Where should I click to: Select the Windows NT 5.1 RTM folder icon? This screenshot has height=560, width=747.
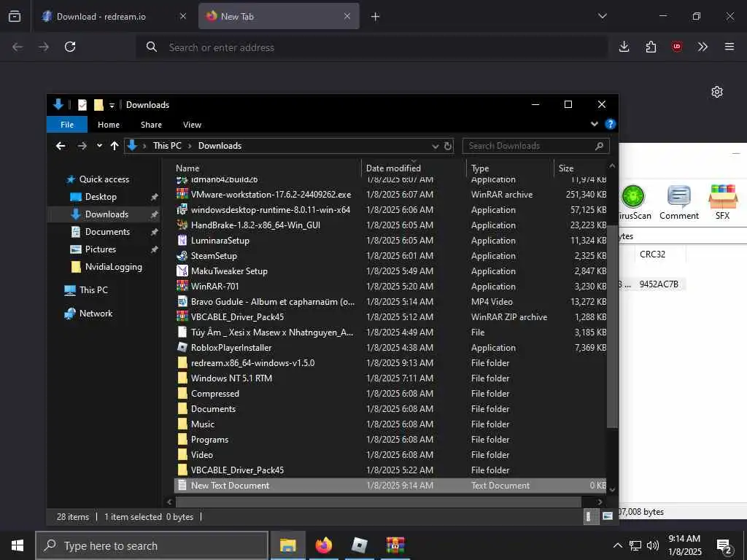click(182, 378)
